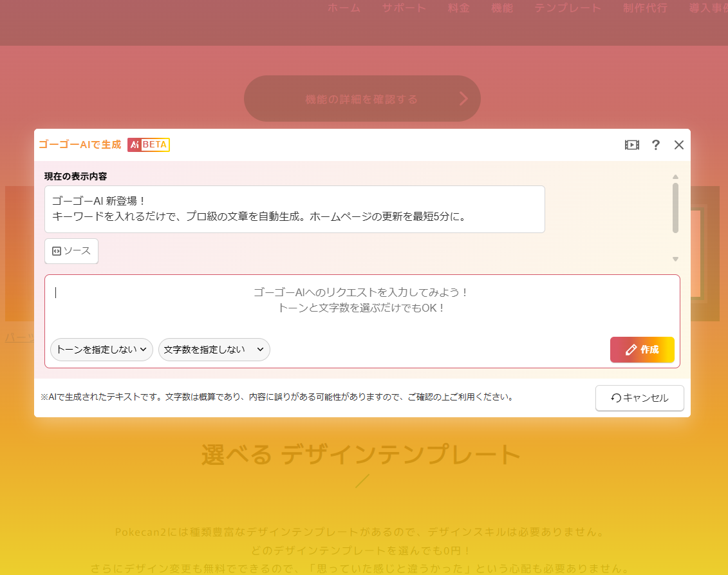Image resolution: width=728 pixels, height=575 pixels.
Task: Click the 作成 button
Action: [642, 350]
